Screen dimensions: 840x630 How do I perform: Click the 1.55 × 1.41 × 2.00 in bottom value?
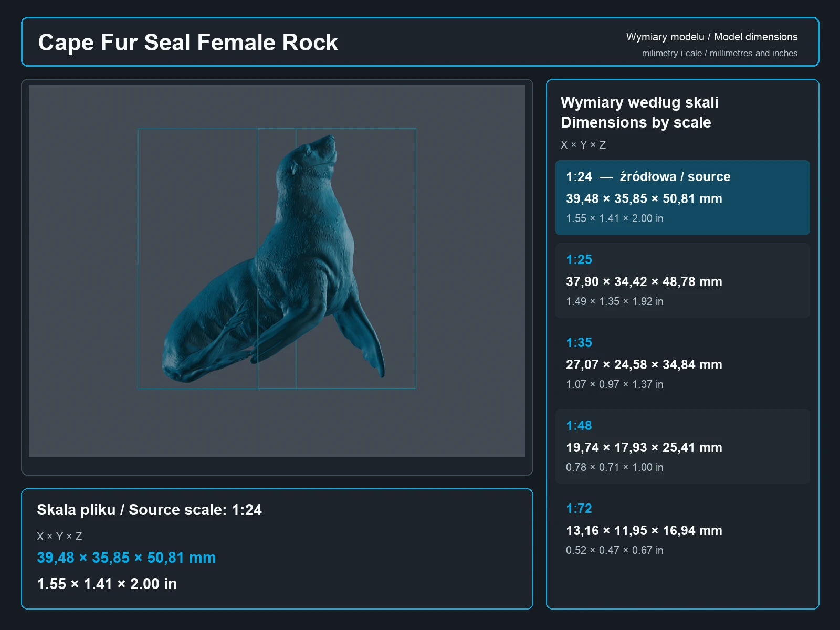(x=107, y=584)
